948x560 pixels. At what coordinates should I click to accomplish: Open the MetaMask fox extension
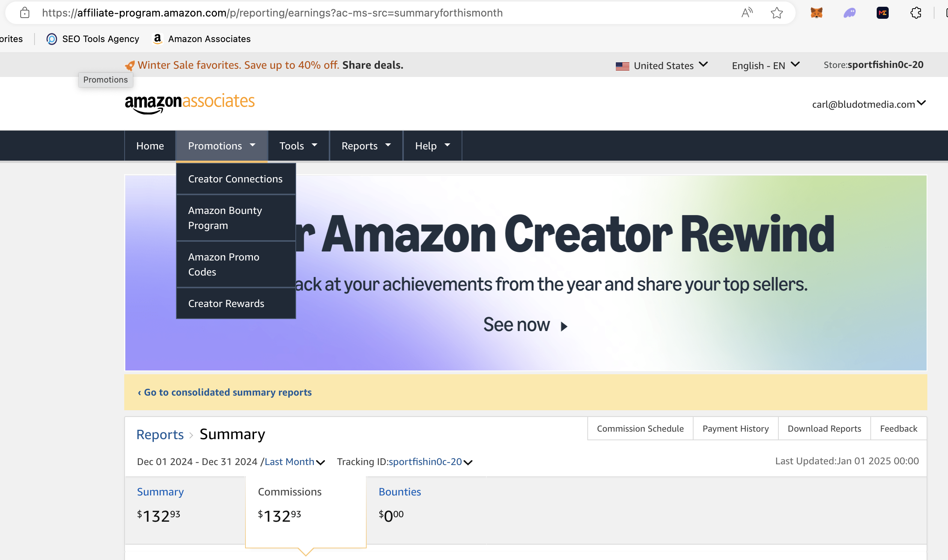click(x=816, y=13)
